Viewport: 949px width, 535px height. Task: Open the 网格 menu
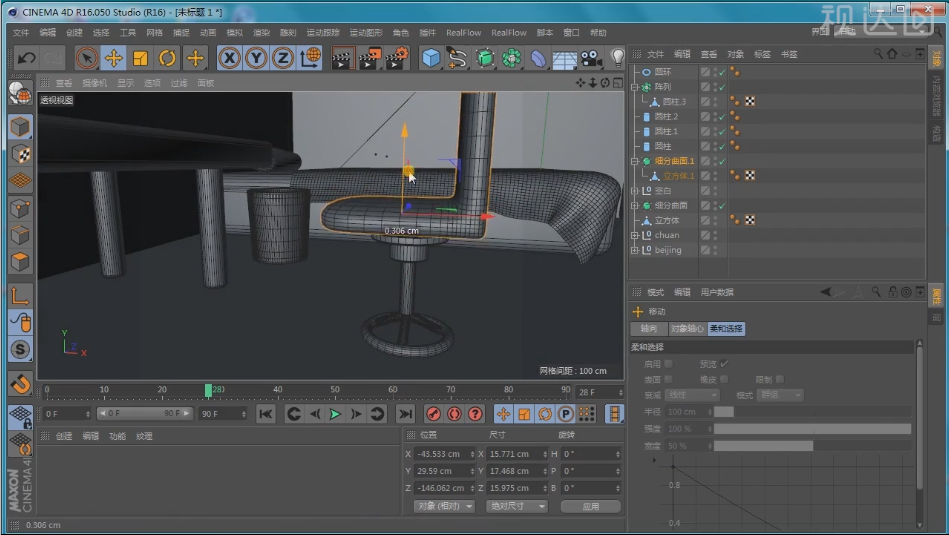(x=154, y=33)
